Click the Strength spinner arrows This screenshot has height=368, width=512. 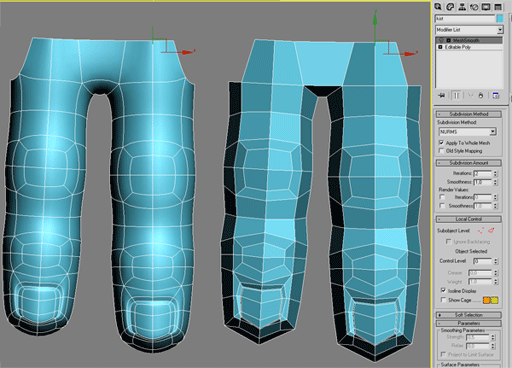[493, 337]
